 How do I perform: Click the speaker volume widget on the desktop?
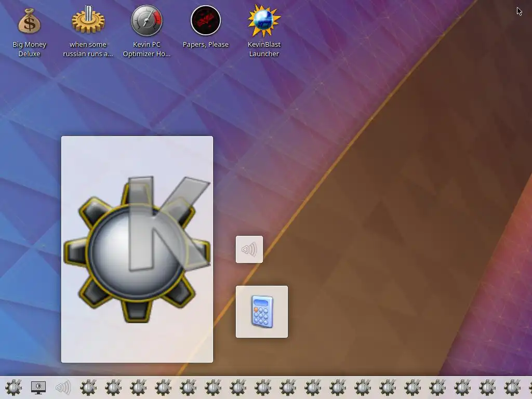click(249, 249)
